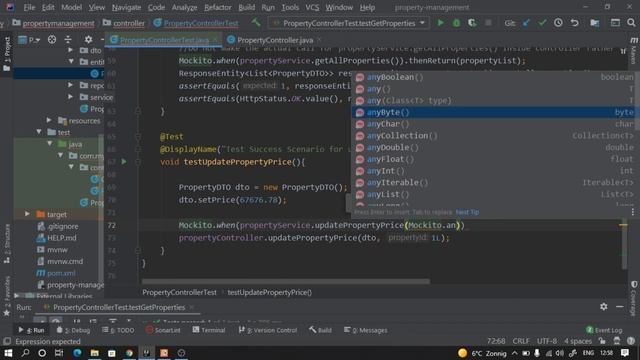Update project from Git with blue arrow
640x360 pixels.
tap(526, 23)
